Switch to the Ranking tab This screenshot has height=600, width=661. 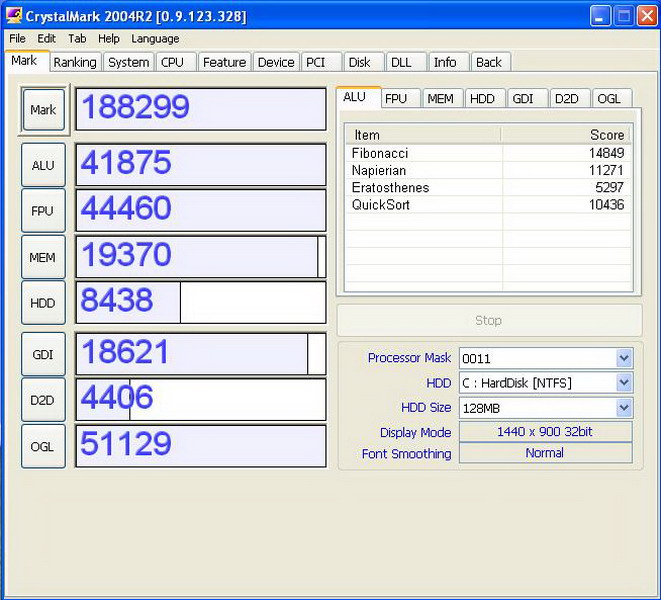(75, 62)
